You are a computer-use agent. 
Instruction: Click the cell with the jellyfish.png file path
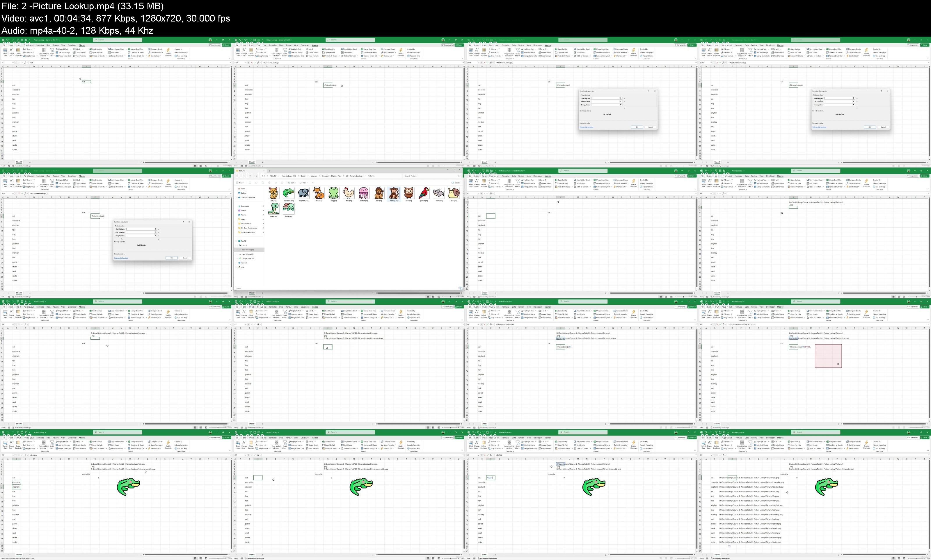point(751,505)
